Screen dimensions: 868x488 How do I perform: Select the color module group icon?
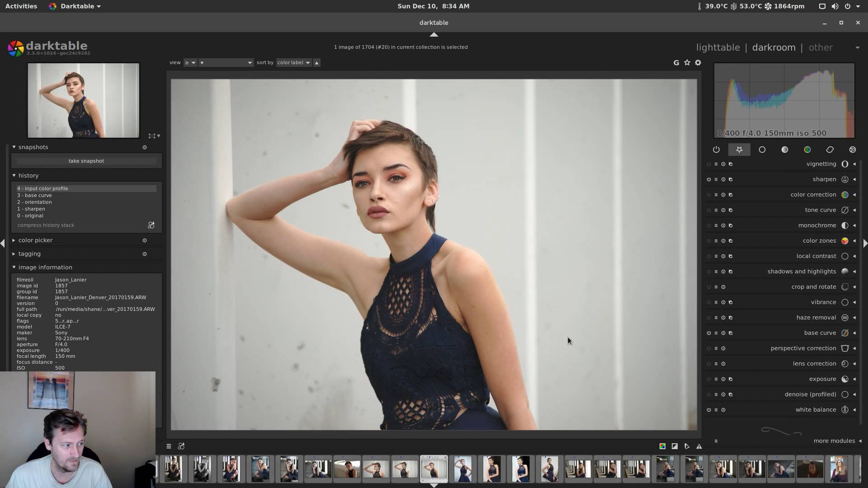807,150
